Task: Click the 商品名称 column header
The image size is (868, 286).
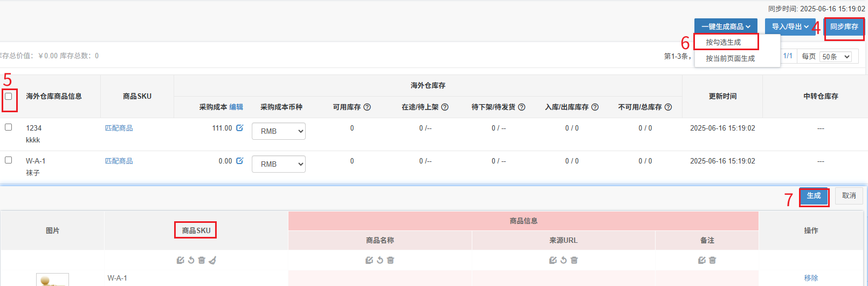Action: tap(380, 240)
